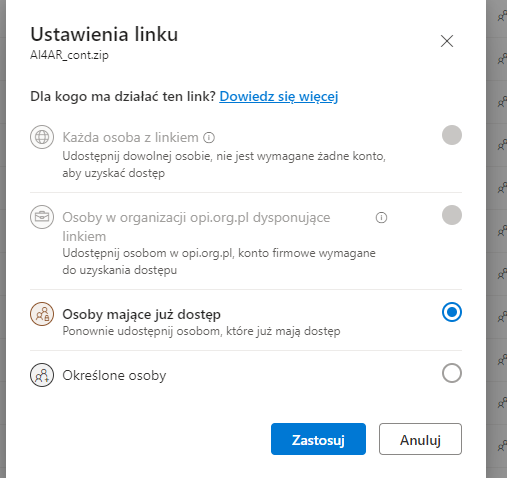Viewport: 507px width, 478px height.
Task: Select the Określone osoby radio button
Action: point(452,373)
